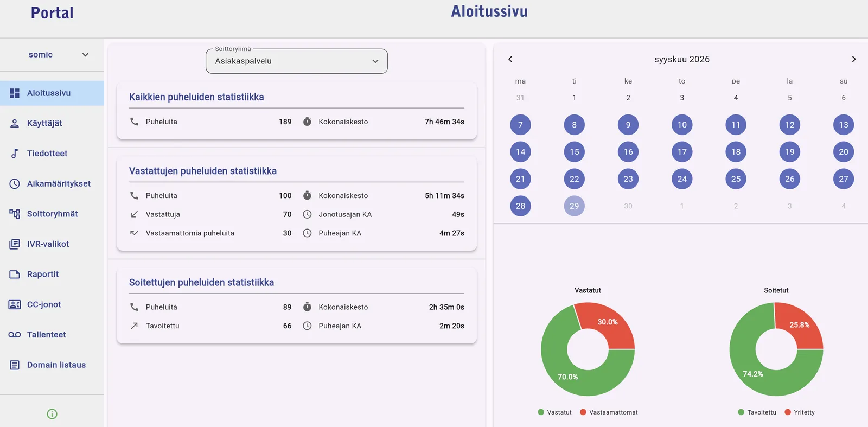Toggle the Tavoitettu legend item
Screen dimensions: 868x427
(757, 412)
